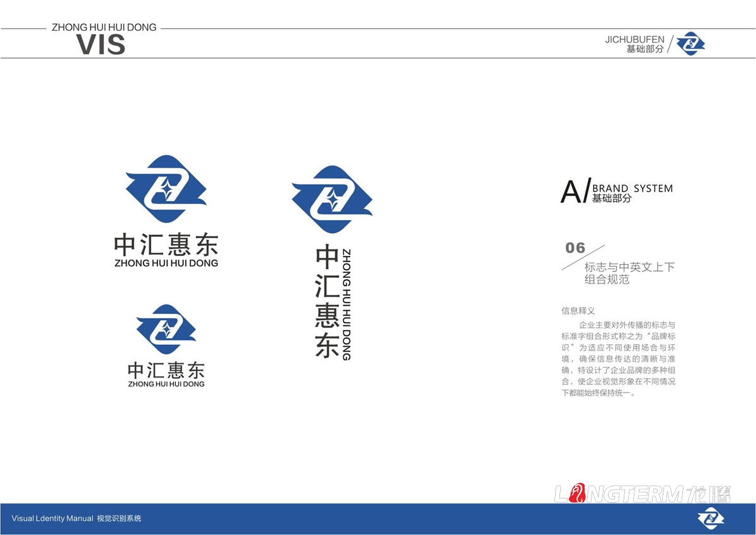Viewport: 756px width, 535px height.
Task: Select the 标志与中英文上下组合规范 caption
Action: 629,272
